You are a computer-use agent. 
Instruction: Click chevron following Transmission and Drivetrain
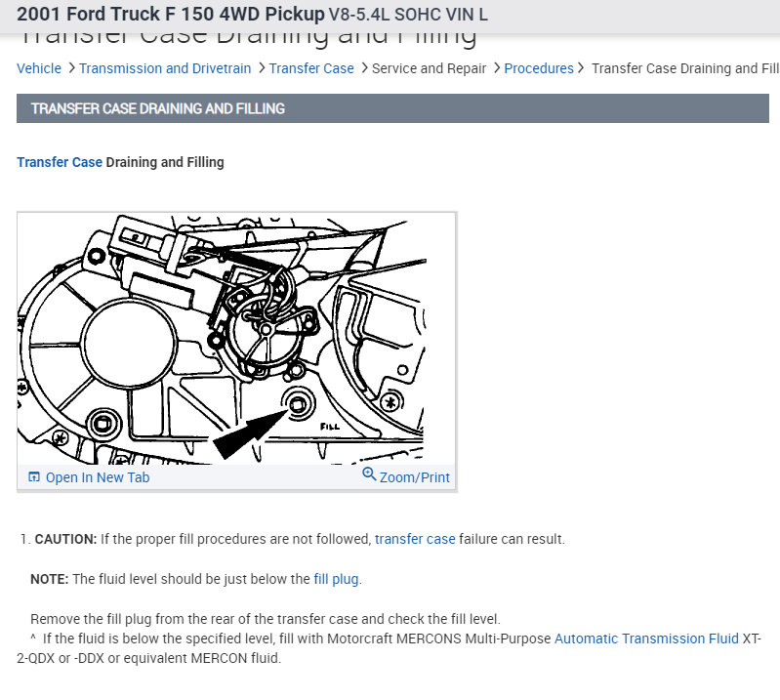(261, 68)
